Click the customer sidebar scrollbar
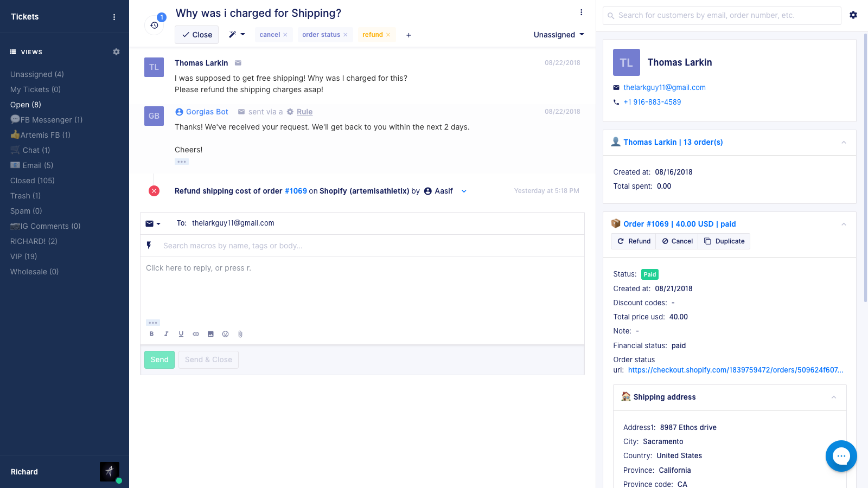Viewport: 868px width, 488px height. point(865,168)
